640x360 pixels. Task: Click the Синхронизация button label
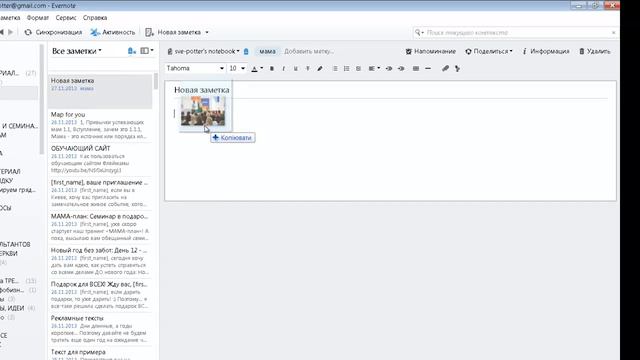click(59, 32)
